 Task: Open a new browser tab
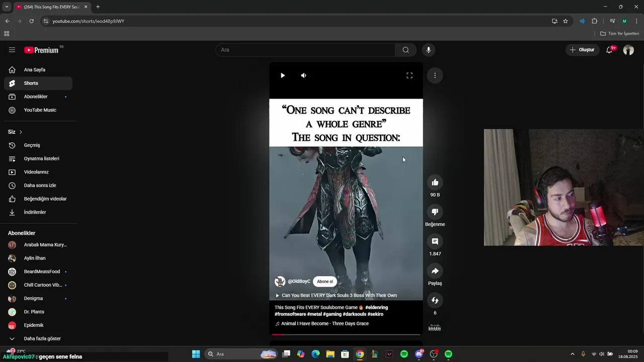(x=98, y=7)
